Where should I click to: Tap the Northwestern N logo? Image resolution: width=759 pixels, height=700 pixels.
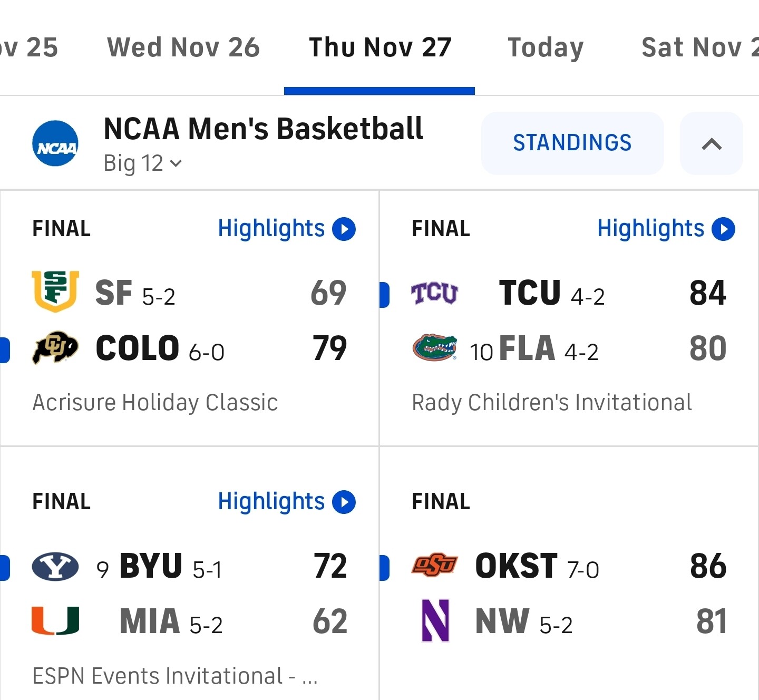[435, 621]
